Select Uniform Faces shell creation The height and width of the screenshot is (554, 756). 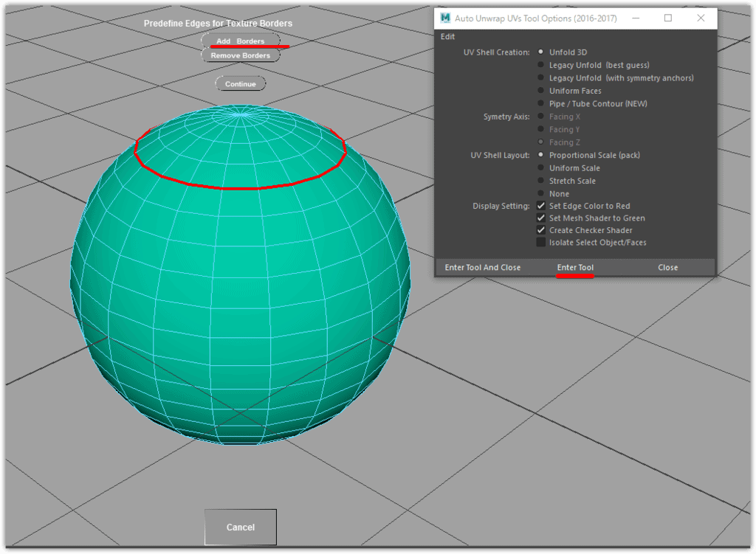point(541,91)
